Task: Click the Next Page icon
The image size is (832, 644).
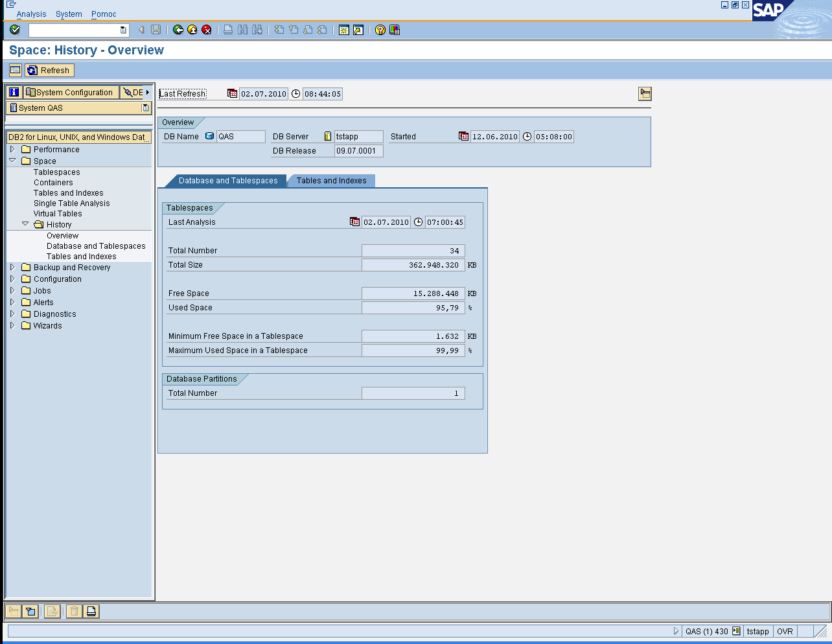Action: [308, 30]
